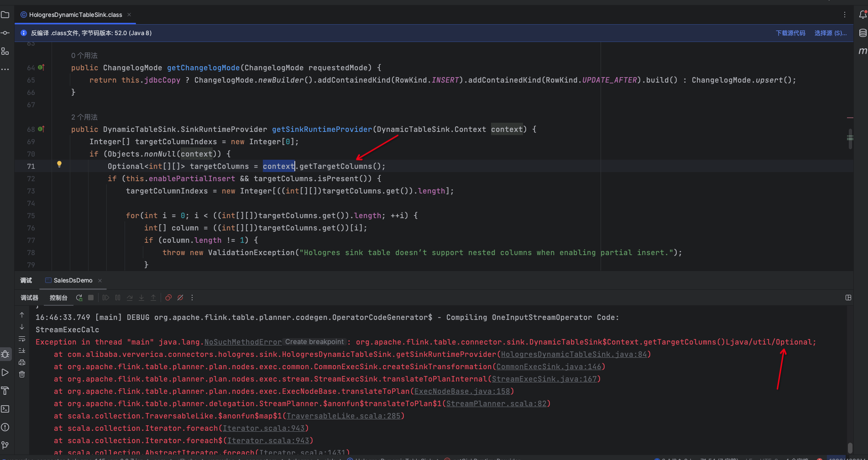
Task: Show more tool windows in left sidebar
Action: tap(5, 69)
